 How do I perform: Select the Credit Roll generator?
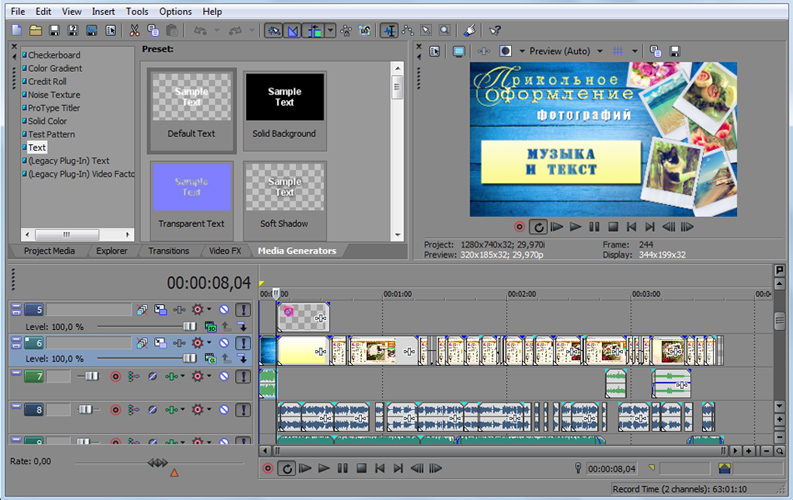47,81
